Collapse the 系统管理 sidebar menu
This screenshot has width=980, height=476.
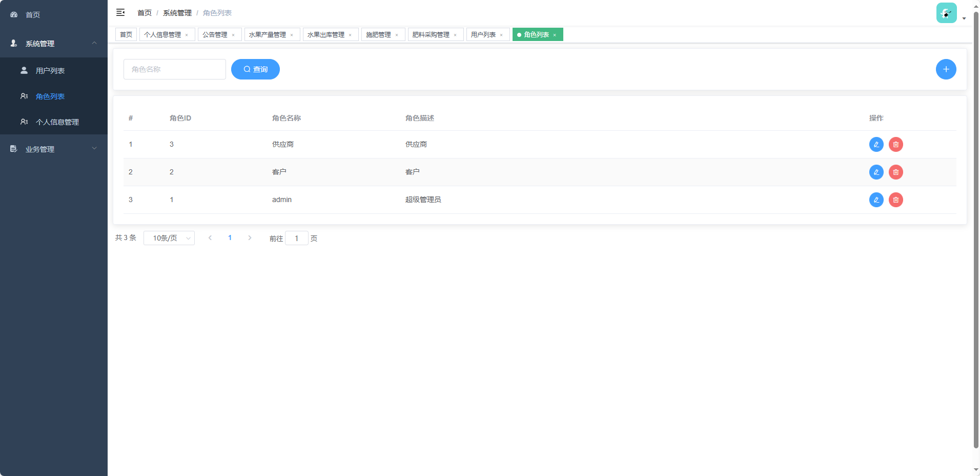(x=54, y=44)
